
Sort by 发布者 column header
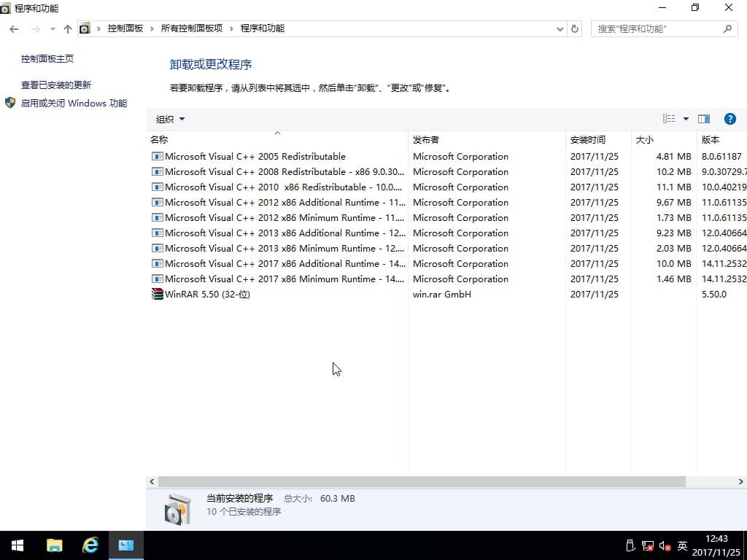pos(487,139)
